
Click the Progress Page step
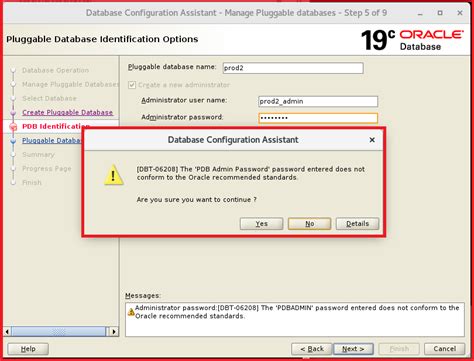coord(47,168)
